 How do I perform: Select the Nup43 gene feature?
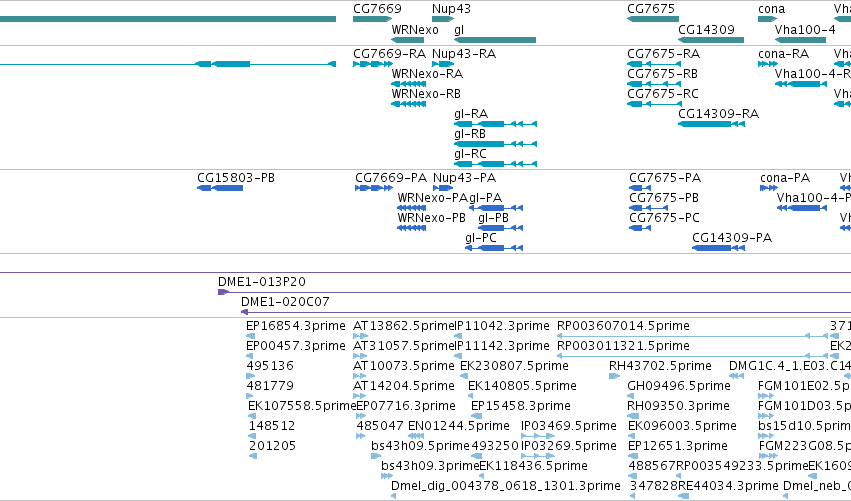(x=443, y=19)
